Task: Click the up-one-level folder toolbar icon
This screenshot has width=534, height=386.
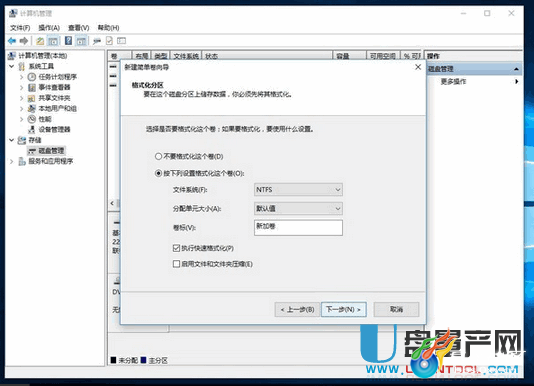Action: (40, 41)
